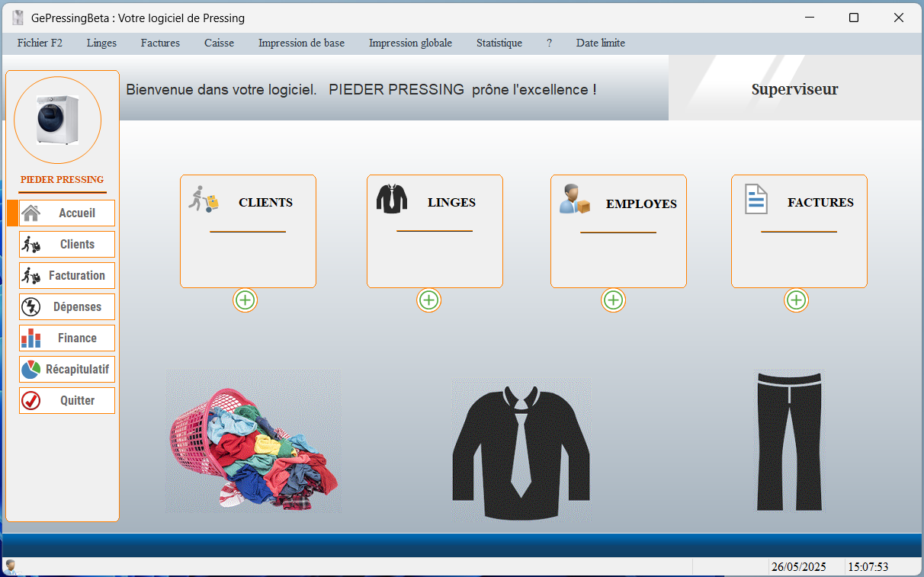This screenshot has height=577, width=924.
Task: Open the Impression globale menu
Action: point(410,43)
